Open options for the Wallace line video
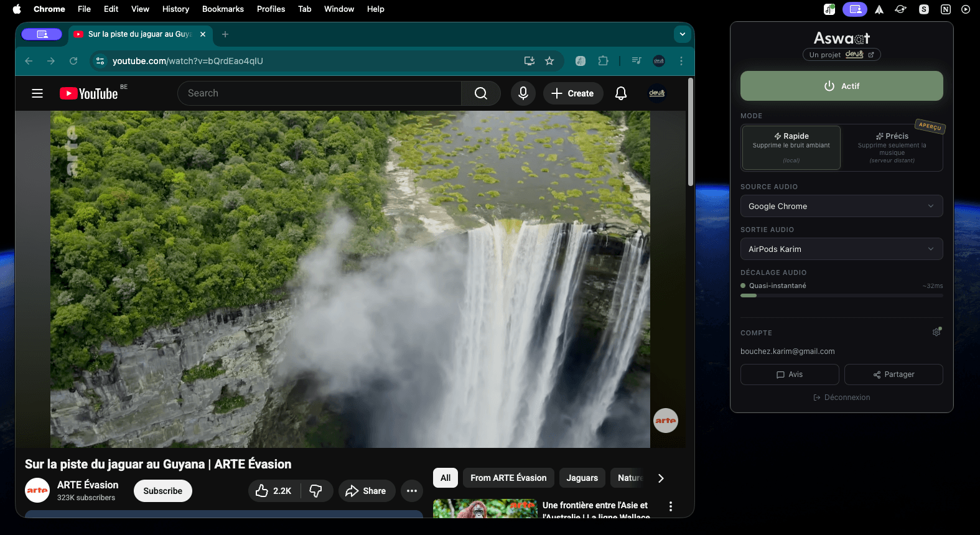This screenshot has width=980, height=535. pyautogui.click(x=670, y=506)
